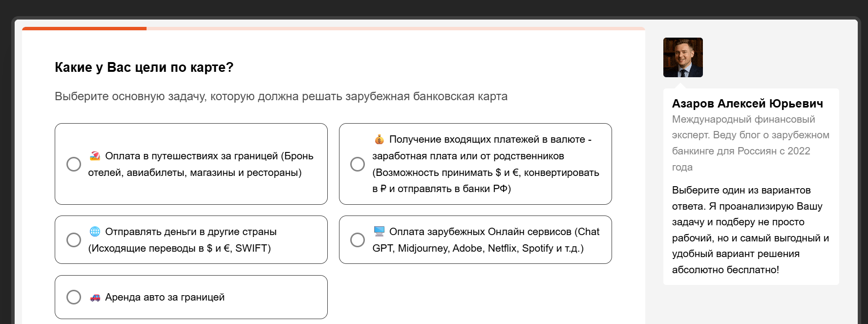868x324 pixels.
Task: Click the expert bio text about international banking
Action: tap(751, 143)
